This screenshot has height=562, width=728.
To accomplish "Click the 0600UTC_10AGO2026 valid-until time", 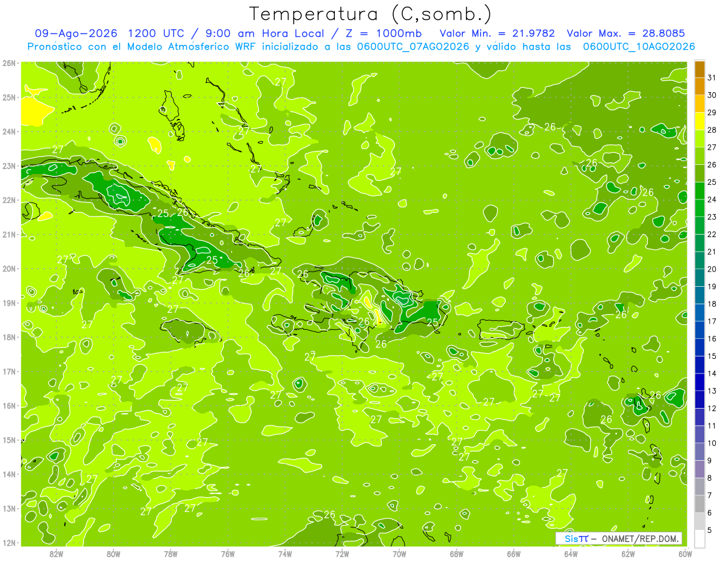I will coord(639,47).
